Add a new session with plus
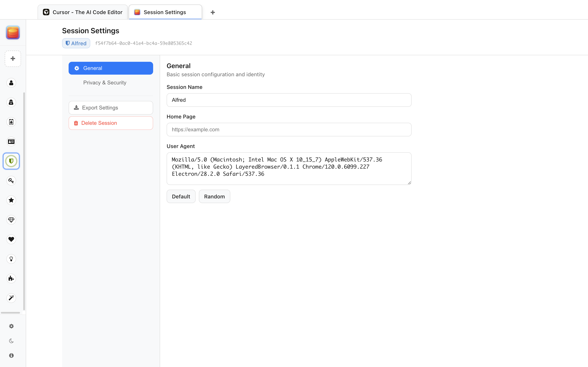 coord(13,59)
